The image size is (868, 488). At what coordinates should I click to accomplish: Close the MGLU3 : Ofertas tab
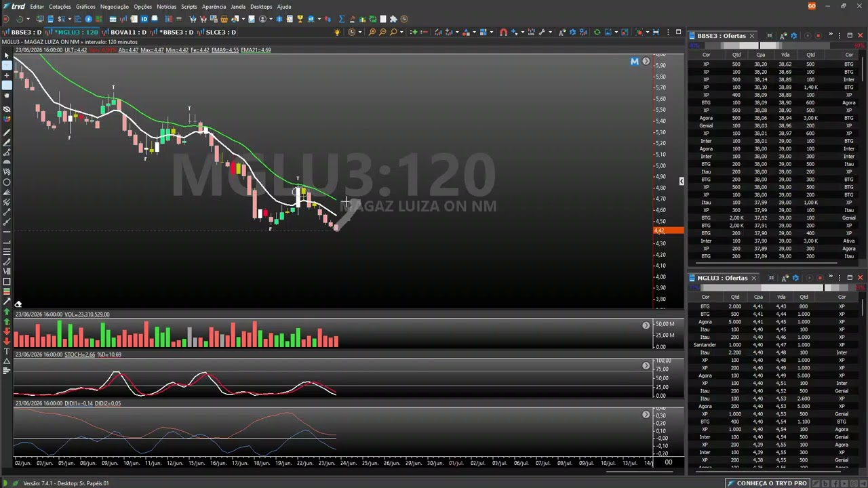(753, 278)
